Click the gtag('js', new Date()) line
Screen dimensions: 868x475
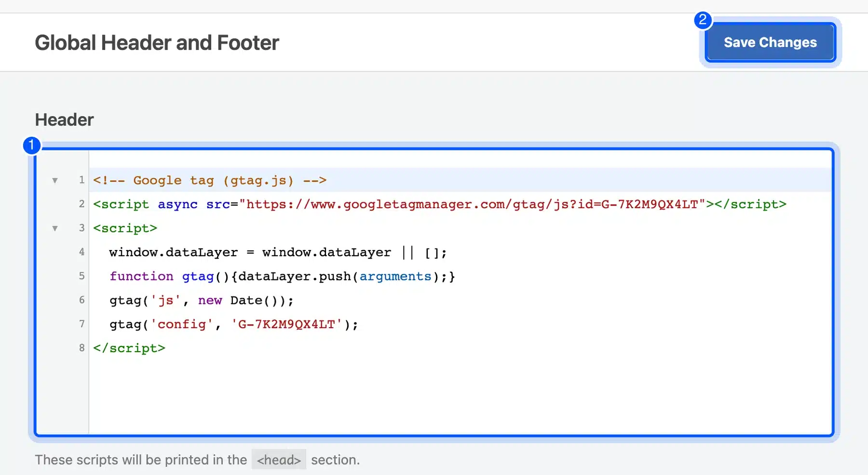[202, 301]
